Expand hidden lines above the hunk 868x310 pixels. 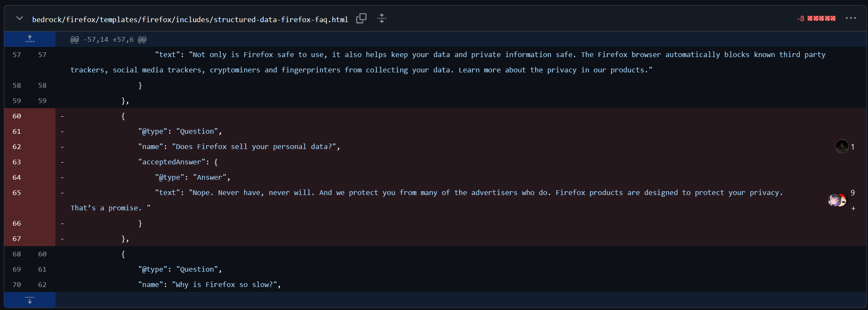pyautogui.click(x=29, y=39)
